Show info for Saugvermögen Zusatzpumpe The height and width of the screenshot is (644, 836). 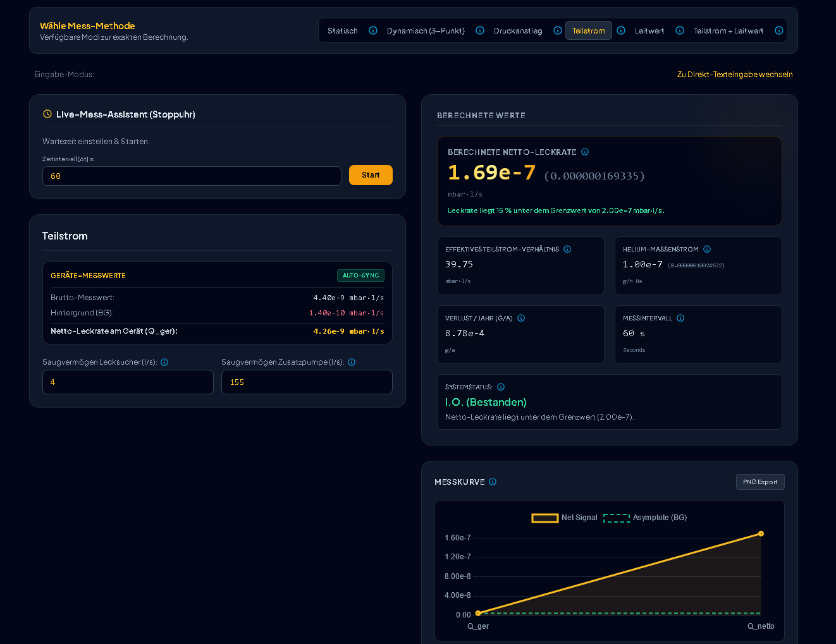point(352,362)
